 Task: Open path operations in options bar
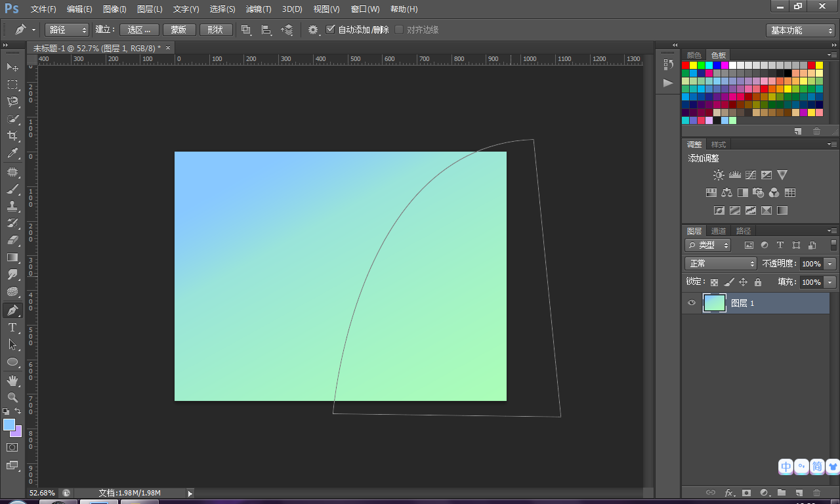[x=246, y=30]
